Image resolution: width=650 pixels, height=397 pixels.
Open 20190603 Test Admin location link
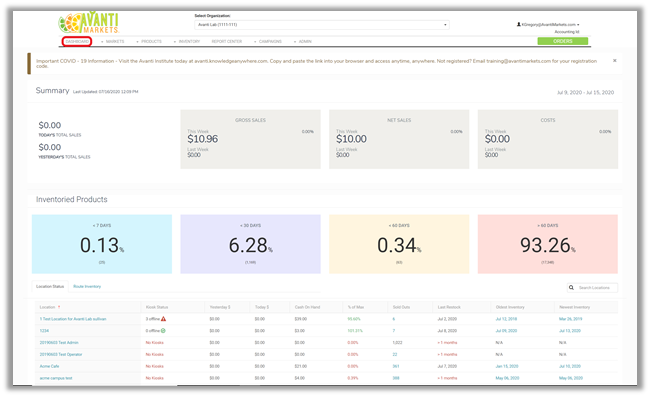pos(59,343)
